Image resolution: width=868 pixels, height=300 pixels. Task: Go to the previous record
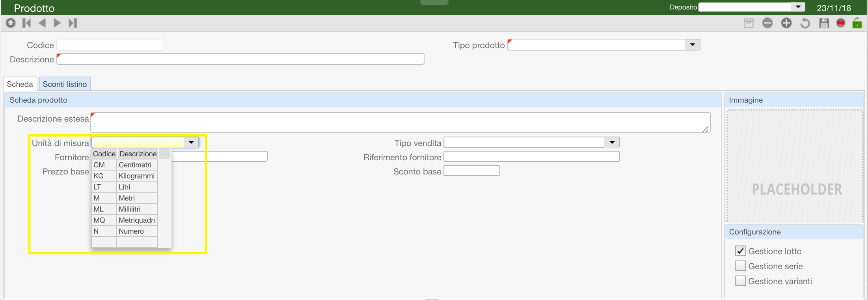(42, 23)
